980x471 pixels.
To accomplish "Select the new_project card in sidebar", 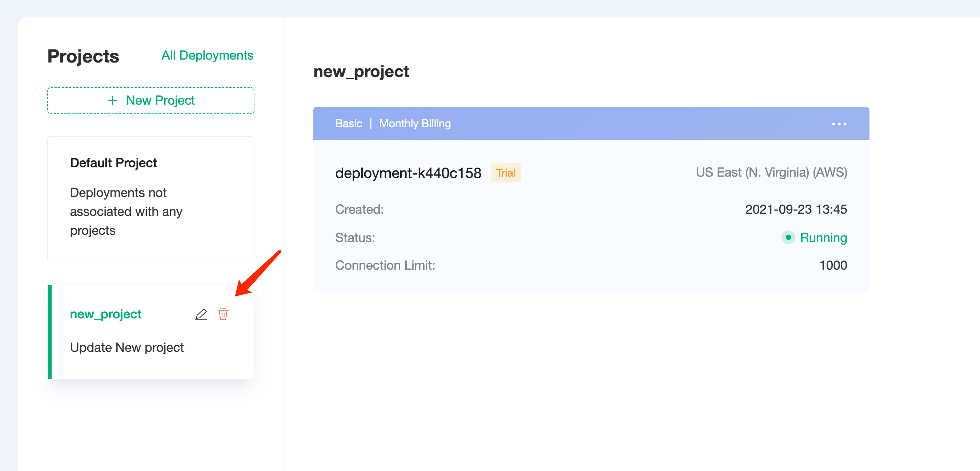I will [x=150, y=331].
